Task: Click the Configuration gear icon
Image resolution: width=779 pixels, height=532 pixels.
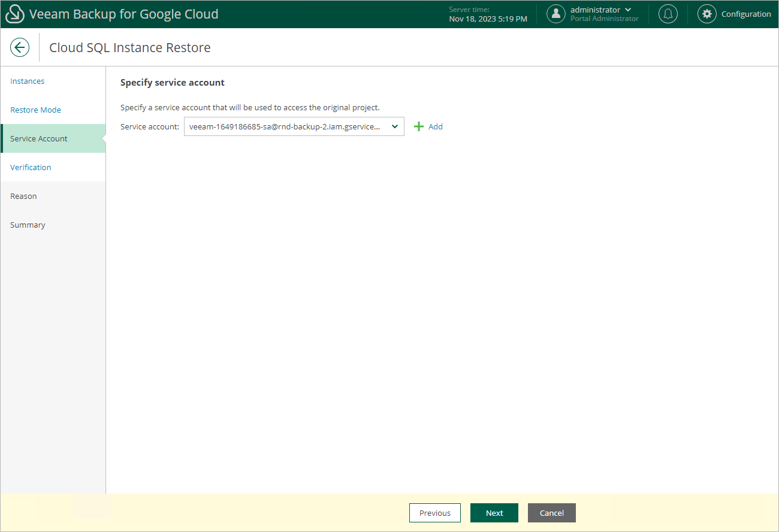Action: click(x=707, y=14)
